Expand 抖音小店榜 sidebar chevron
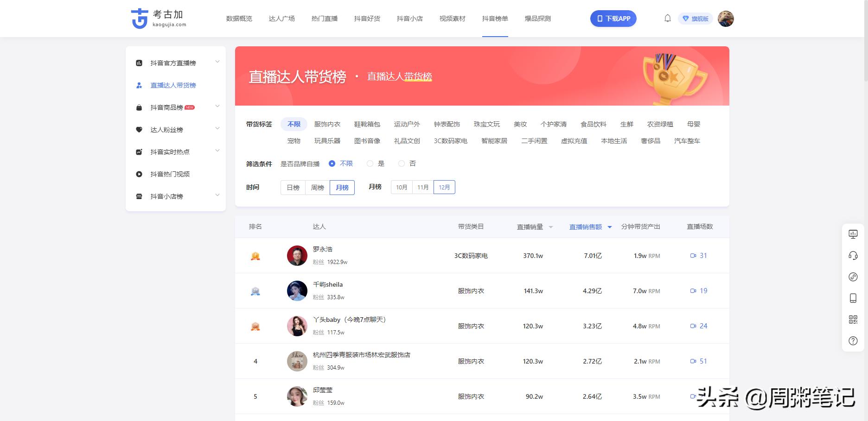Image resolution: width=868 pixels, height=421 pixels. (217, 195)
